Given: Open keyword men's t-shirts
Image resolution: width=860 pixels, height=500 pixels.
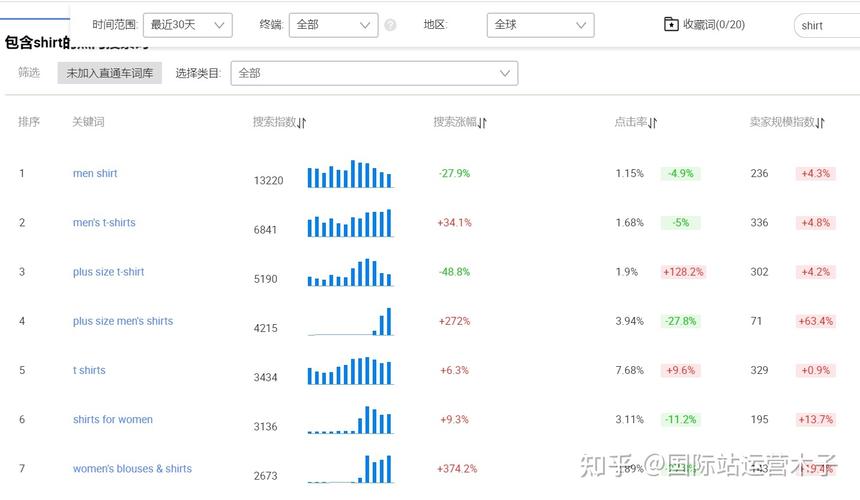Looking at the screenshot, I should coord(104,223).
